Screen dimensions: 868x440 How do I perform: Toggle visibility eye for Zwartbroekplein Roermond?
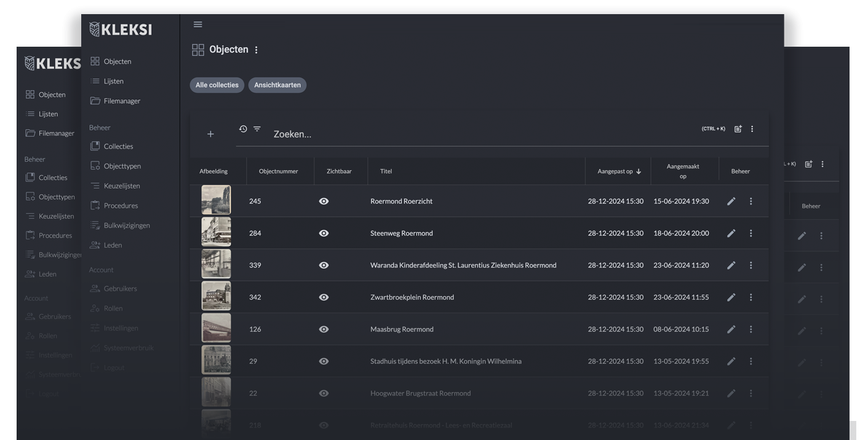[324, 297]
